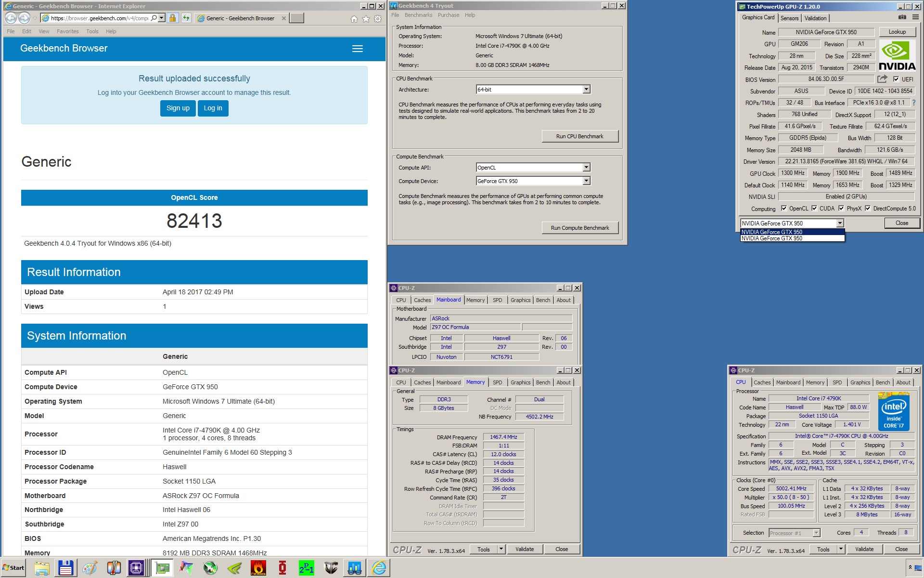Switch to the Validation tab in GPU-Z

(816, 18)
